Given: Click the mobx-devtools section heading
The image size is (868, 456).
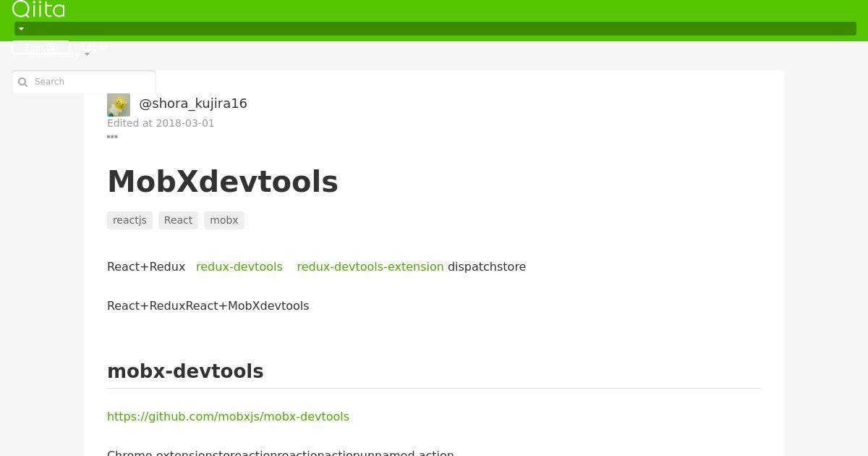Looking at the screenshot, I should click(x=185, y=371).
